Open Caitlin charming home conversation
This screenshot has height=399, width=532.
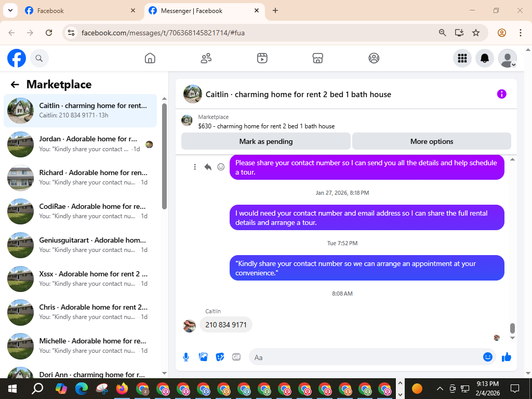pos(81,111)
